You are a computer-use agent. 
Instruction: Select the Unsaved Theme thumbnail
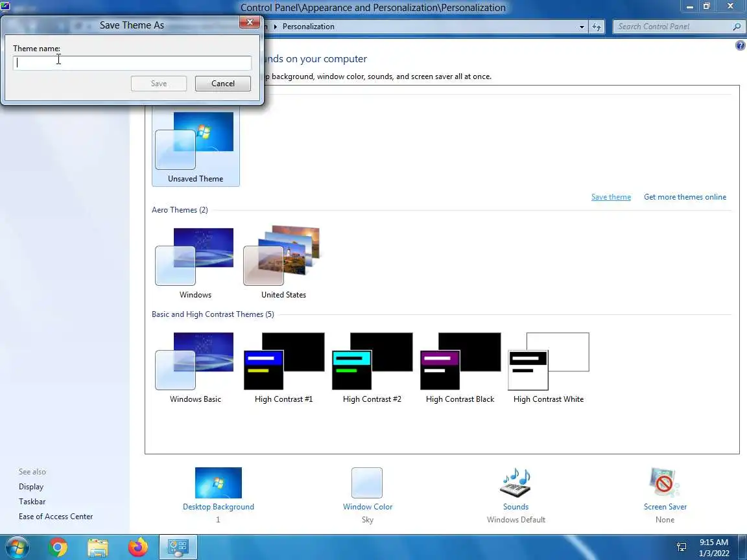click(195, 147)
